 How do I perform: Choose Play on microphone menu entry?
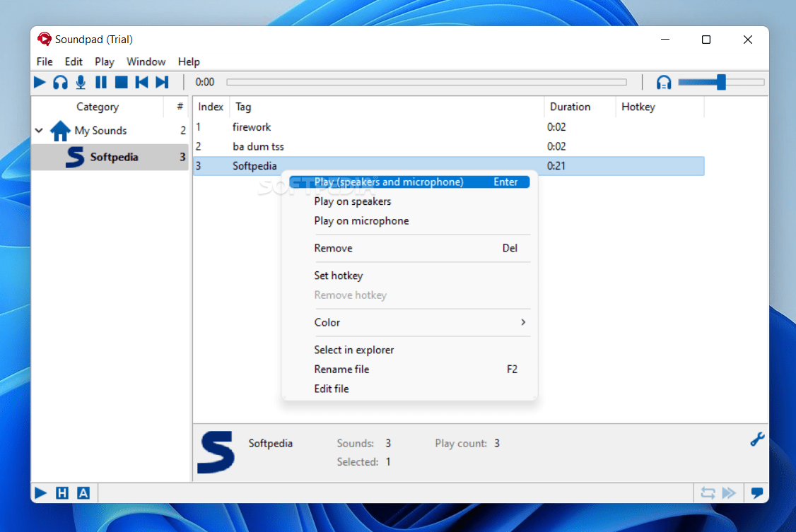click(x=410, y=220)
